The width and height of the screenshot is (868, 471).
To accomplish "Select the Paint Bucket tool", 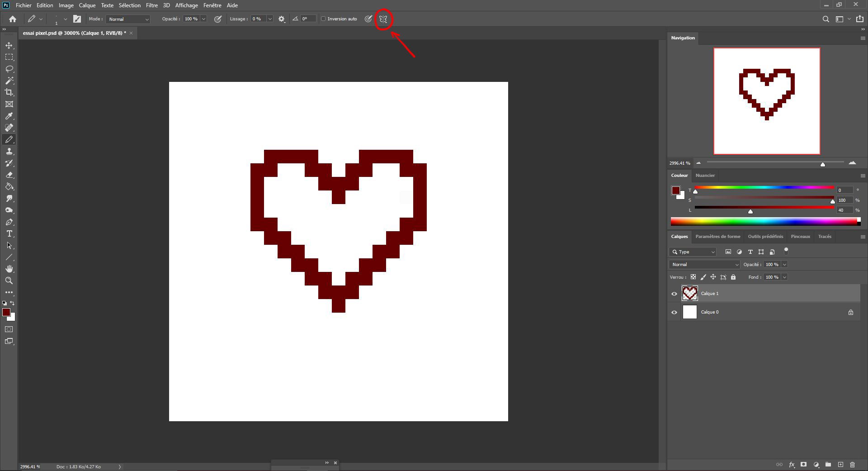I will point(9,187).
